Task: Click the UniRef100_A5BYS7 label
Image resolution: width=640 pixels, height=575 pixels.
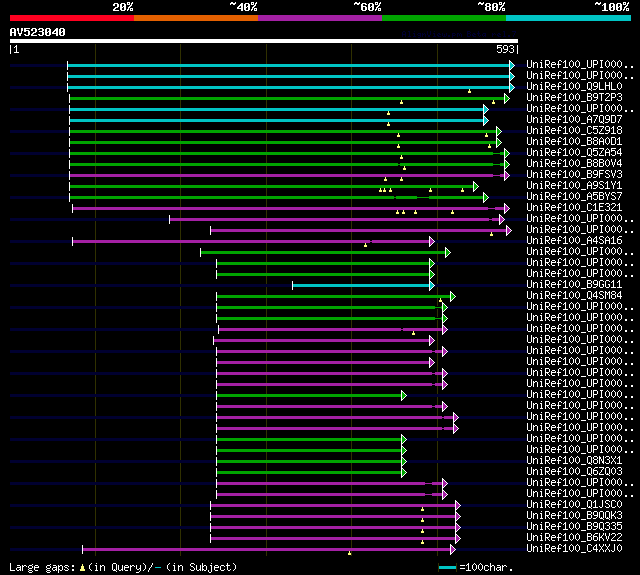Action: 574,197
